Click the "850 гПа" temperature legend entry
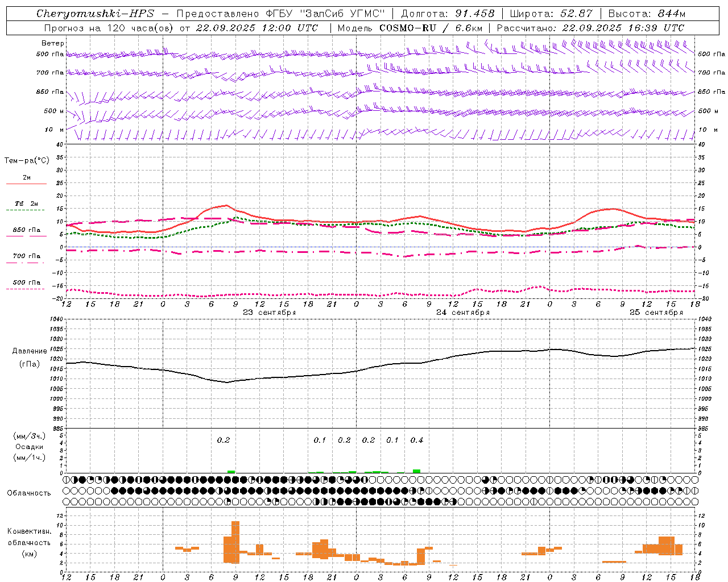 tap(27, 230)
